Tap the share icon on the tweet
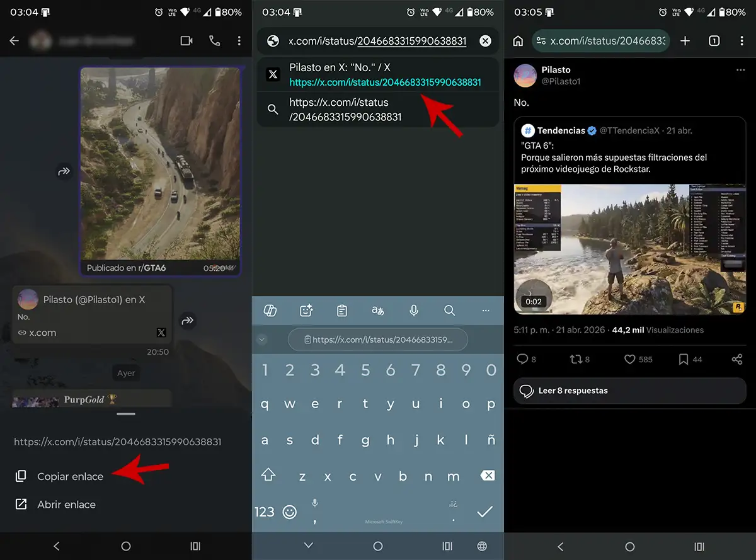Screen dimensions: 756x560 736,359
